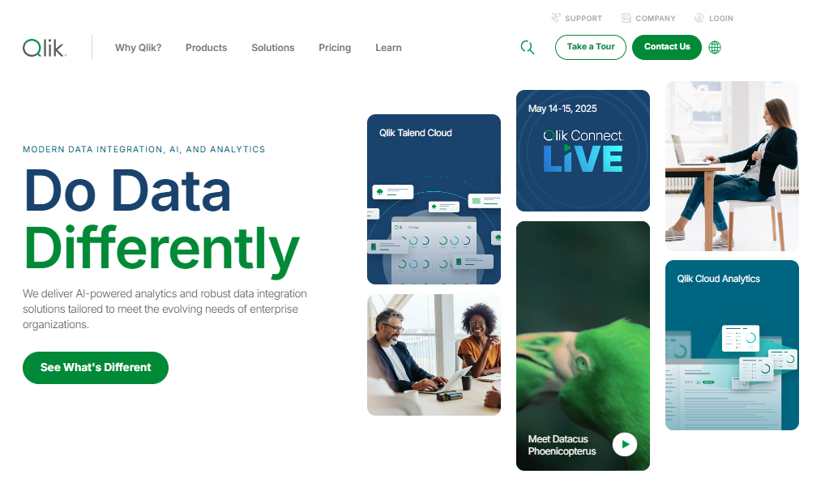The height and width of the screenshot is (504, 825).
Task: Click the photo of woman at laptop
Action: 732,166
